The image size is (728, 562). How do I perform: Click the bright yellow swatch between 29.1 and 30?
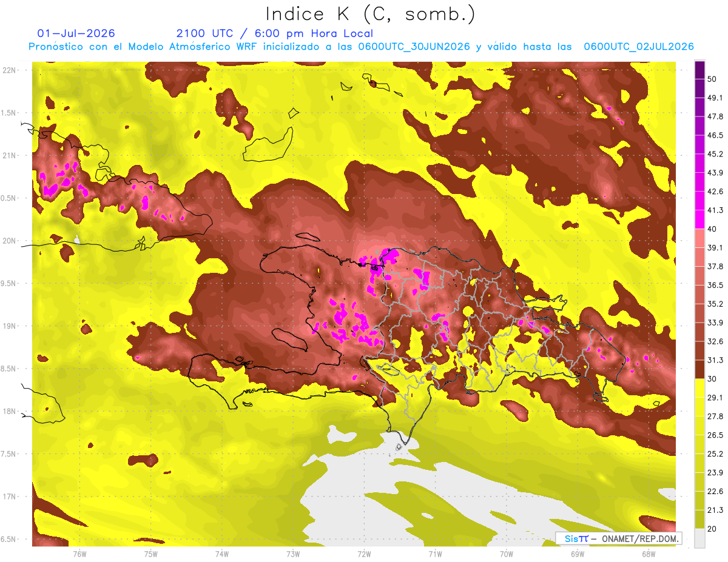(x=699, y=388)
